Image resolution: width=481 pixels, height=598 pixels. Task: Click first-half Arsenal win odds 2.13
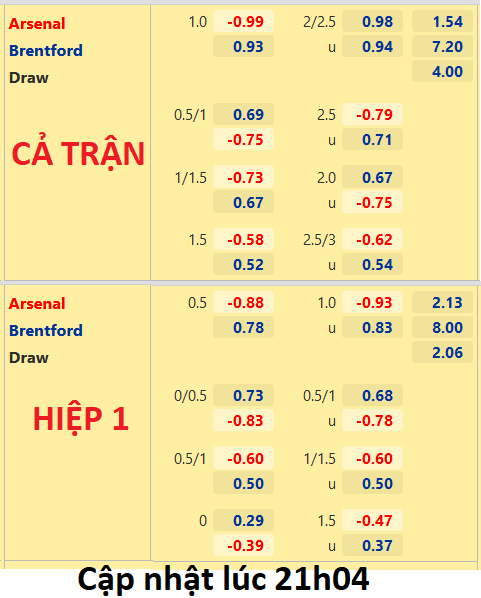(442, 302)
